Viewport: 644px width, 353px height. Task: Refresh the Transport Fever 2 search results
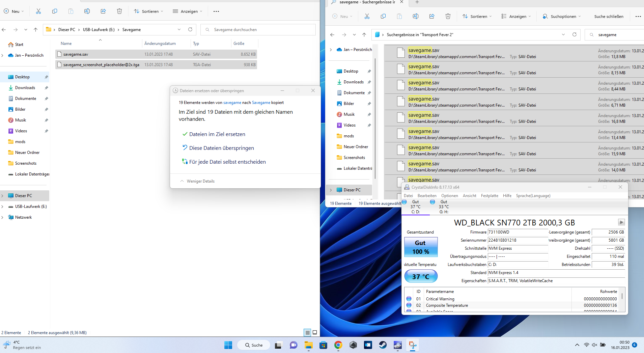pos(575,34)
